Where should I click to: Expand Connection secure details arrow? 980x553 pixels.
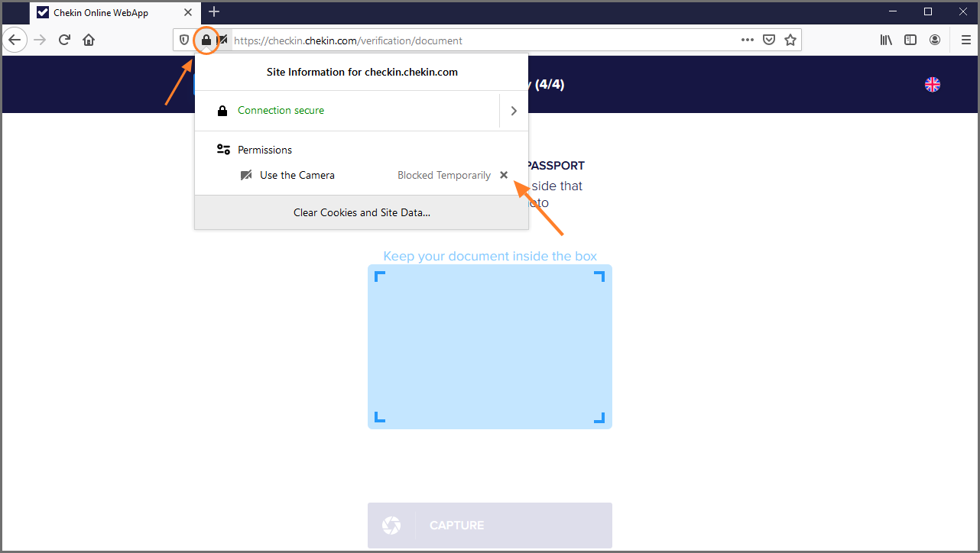point(514,111)
